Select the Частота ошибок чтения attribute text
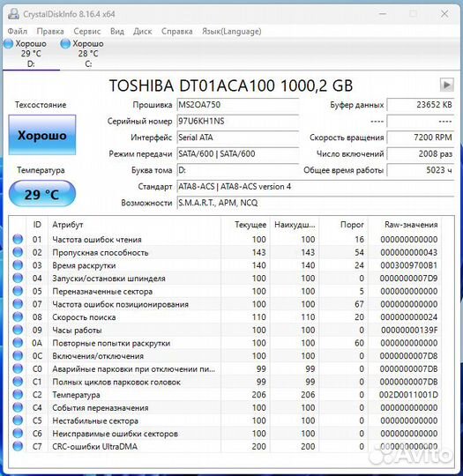The image size is (463, 476). 97,240
